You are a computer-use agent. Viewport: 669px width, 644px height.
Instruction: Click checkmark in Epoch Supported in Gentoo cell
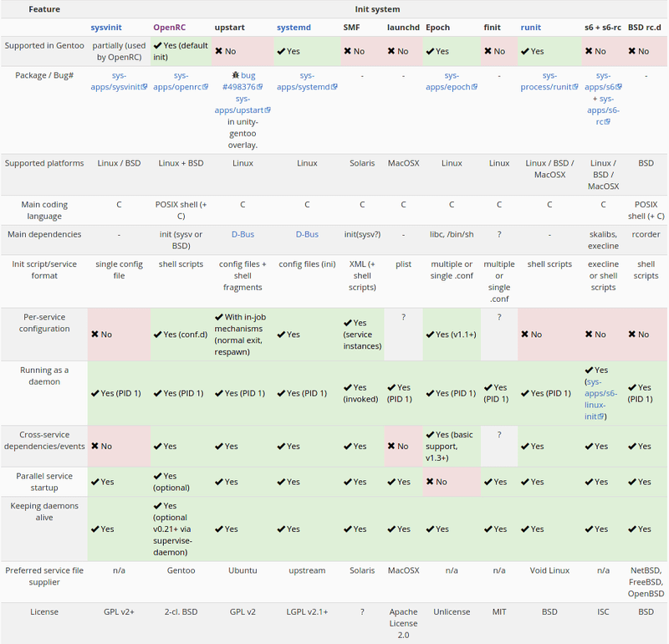pos(430,51)
